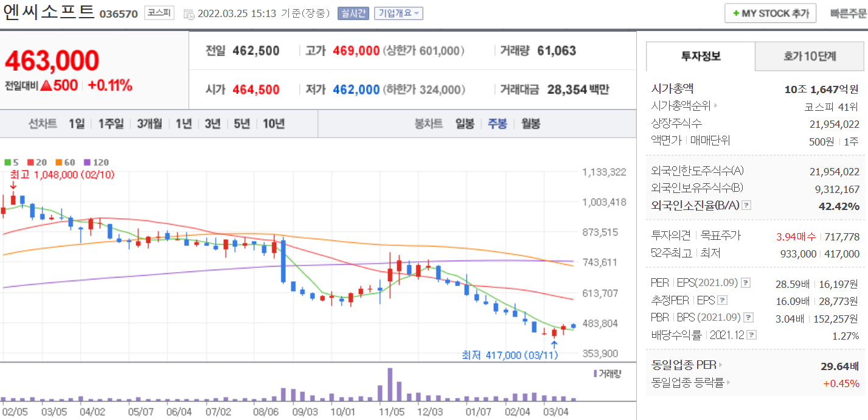Select the 3년 line chart period
Screen dimensions: 868x420
tap(212, 124)
